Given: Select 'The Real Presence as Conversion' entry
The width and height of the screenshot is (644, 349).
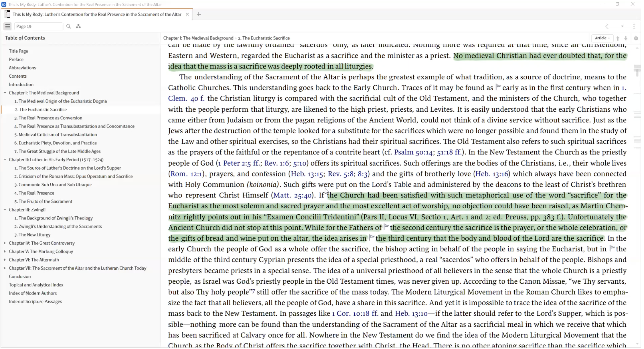Looking at the screenshot, I should point(50,118).
